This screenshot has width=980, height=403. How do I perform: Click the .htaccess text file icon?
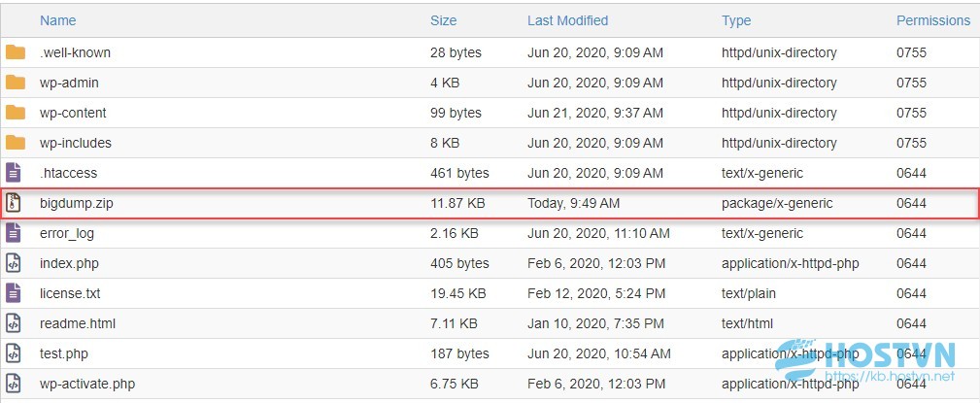coord(14,173)
